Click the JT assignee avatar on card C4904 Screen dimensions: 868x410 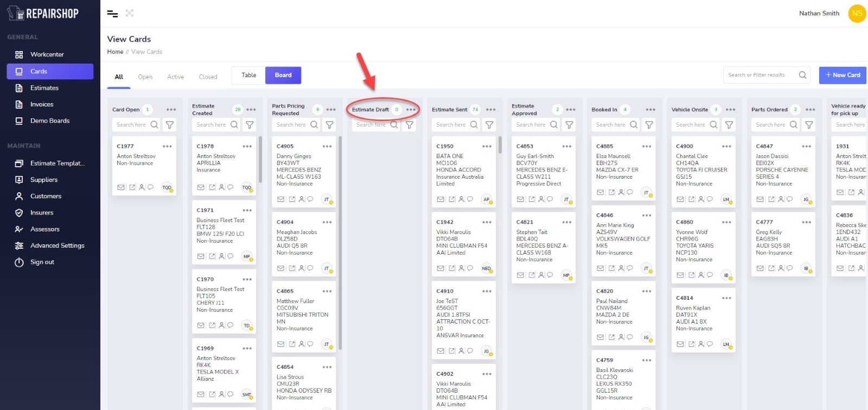(327, 268)
